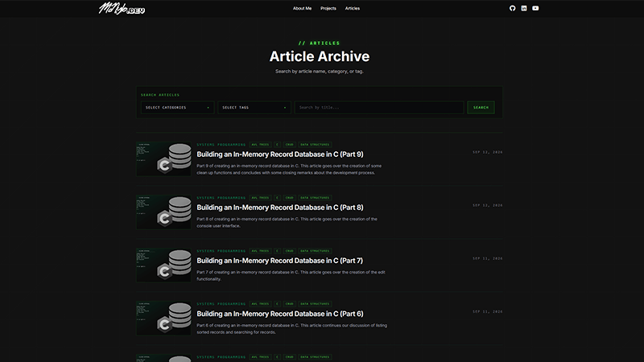Viewport: 644px width, 362px height.
Task: Click the Part 7 article thumbnail
Action: tap(163, 265)
